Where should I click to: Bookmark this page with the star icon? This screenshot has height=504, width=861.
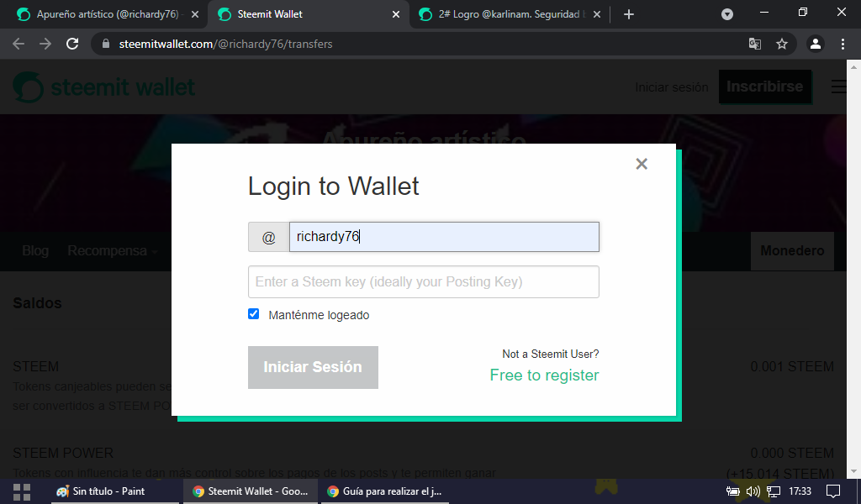pyautogui.click(x=782, y=44)
